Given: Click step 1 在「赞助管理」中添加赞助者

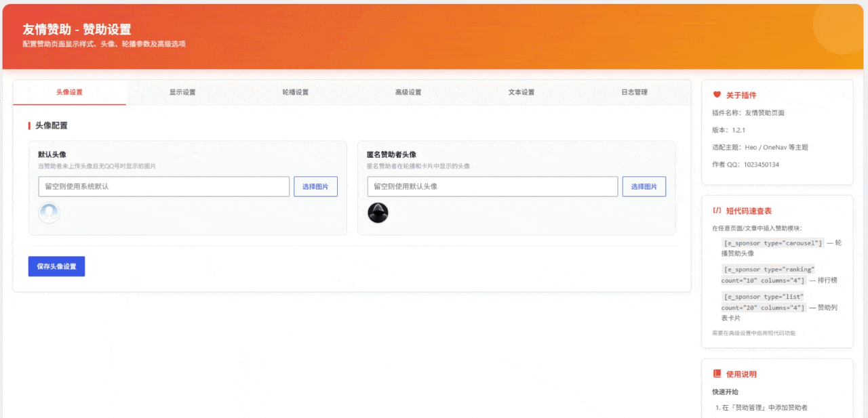Looking at the screenshot, I should (762, 408).
